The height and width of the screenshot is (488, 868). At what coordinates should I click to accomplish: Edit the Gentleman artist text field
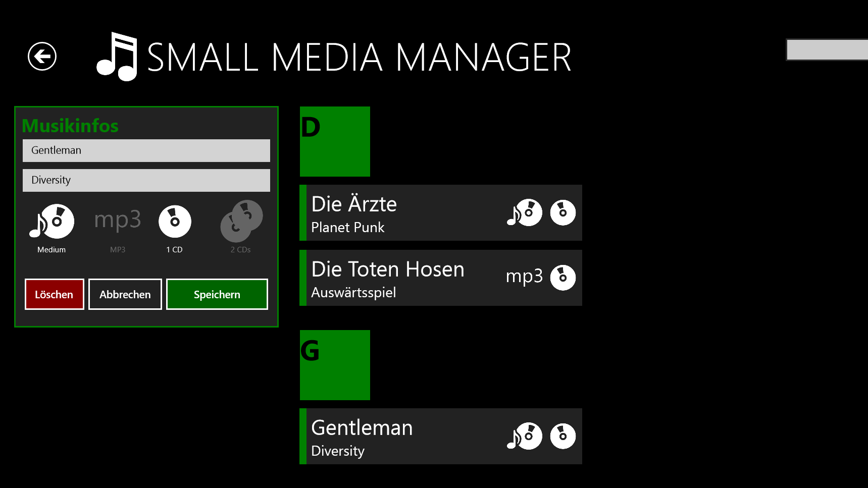[x=146, y=150]
